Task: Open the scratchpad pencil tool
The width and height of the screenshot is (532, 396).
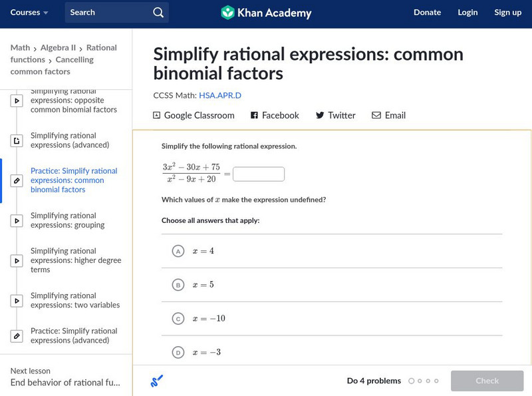Action: click(157, 381)
